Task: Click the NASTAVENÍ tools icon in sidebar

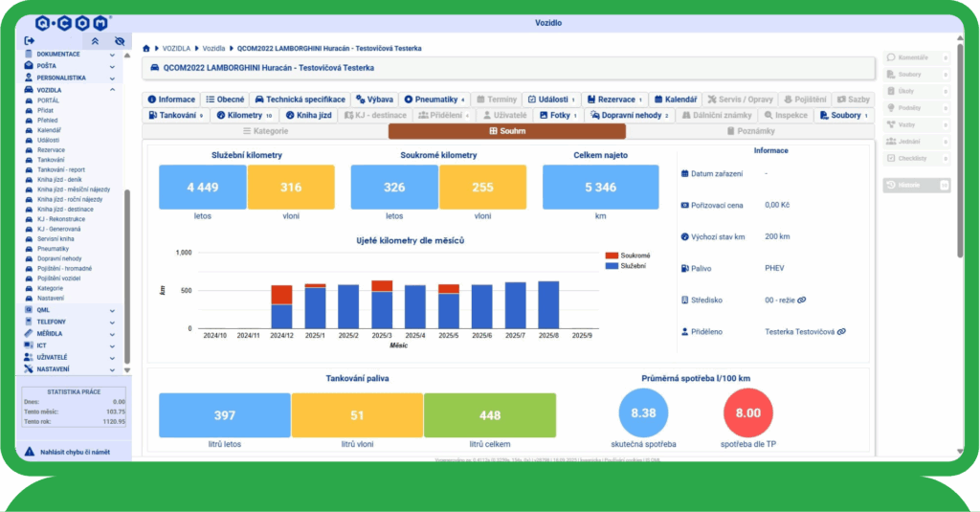Action: (28, 368)
